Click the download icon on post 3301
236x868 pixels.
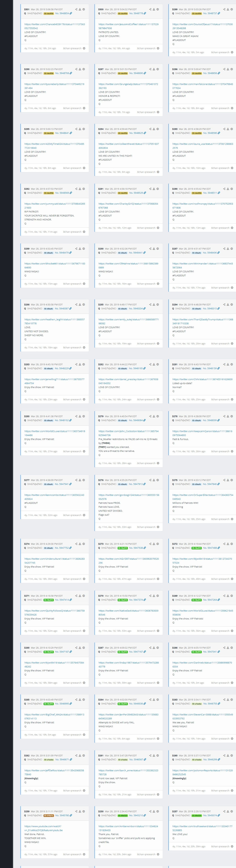[x=80, y=9]
